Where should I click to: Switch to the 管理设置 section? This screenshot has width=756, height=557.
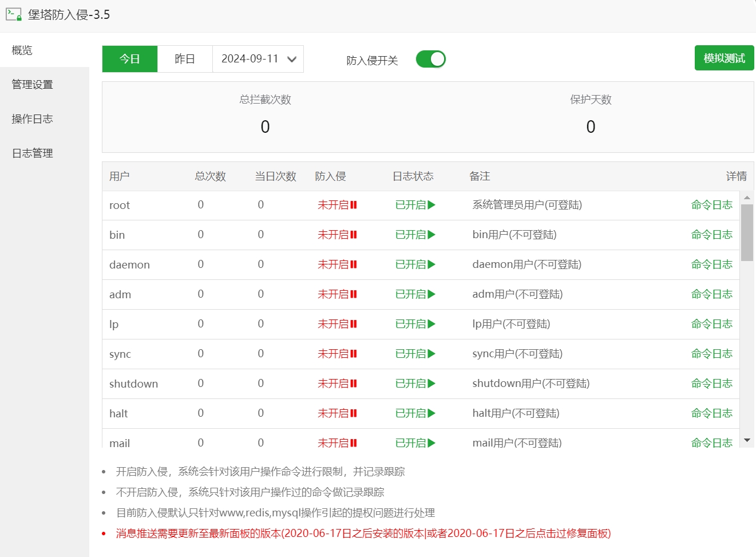coord(31,84)
